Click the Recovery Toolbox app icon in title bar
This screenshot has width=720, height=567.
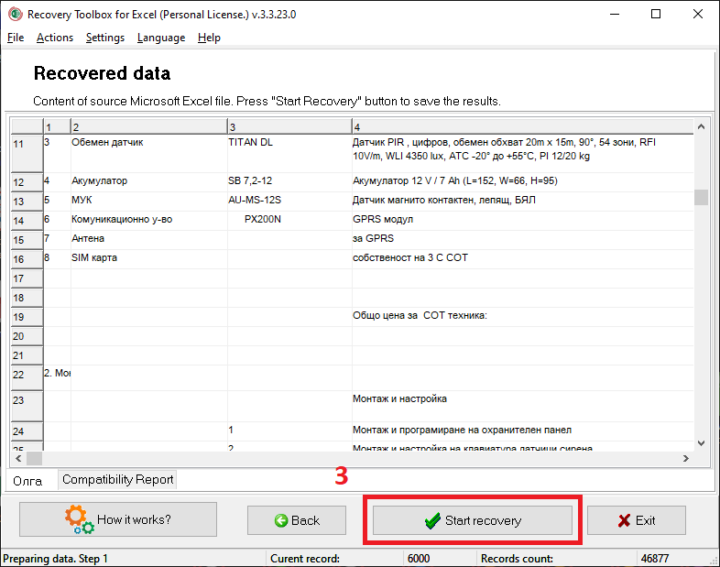(15, 14)
